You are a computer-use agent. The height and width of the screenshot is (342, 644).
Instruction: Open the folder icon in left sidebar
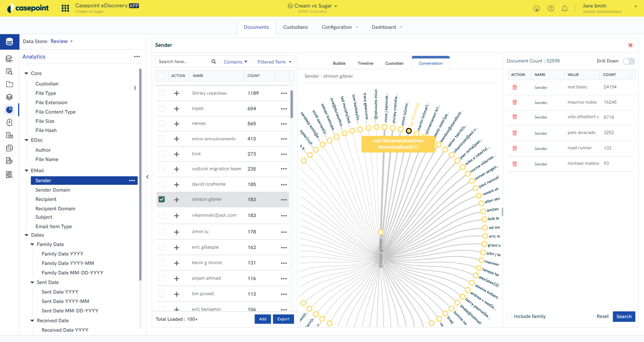[x=10, y=84]
